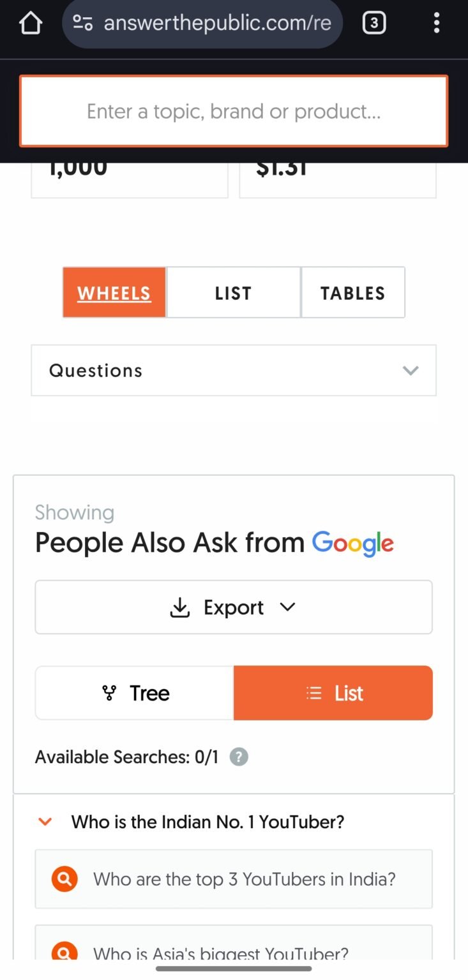The image size is (468, 980).
Task: Click search icon beside top 3 YouTubers question
Action: [x=64, y=879]
